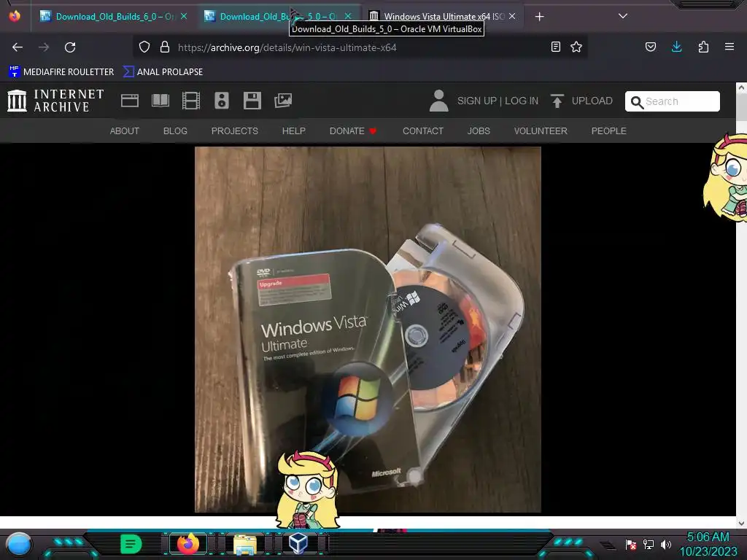
Task: Open Action Center flag tray icon
Action: (631, 545)
